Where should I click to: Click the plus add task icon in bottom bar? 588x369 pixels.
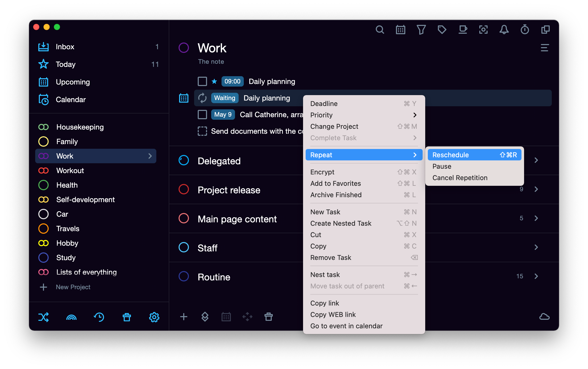[183, 317]
